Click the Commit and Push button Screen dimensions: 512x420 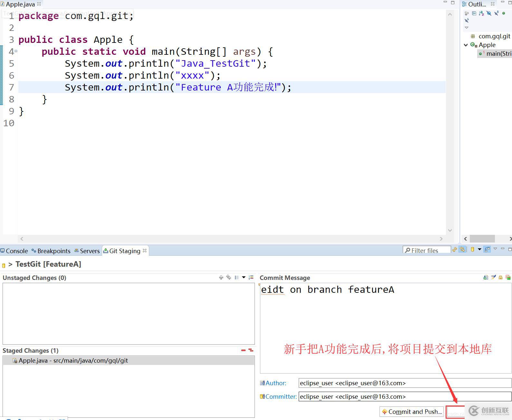tap(412, 412)
